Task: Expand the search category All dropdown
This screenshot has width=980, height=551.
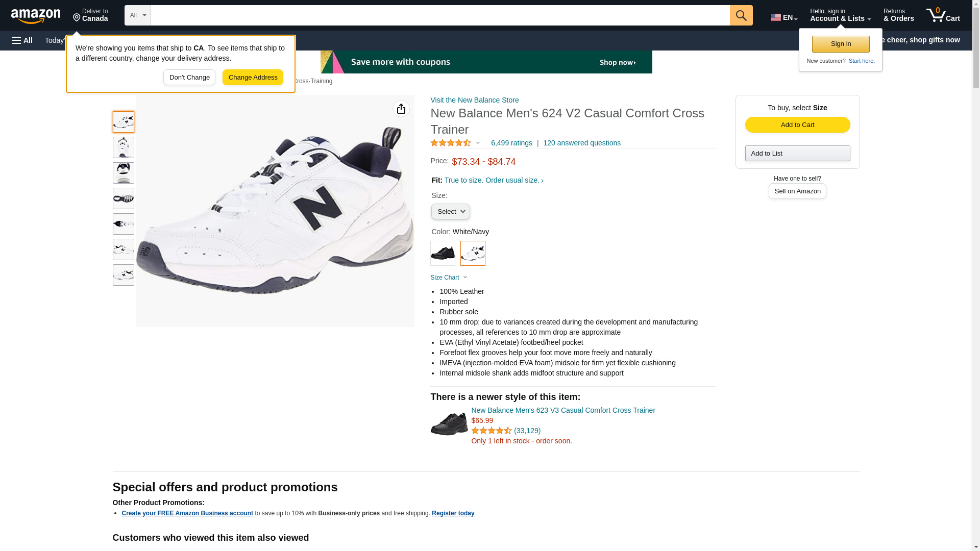Action: (x=137, y=15)
